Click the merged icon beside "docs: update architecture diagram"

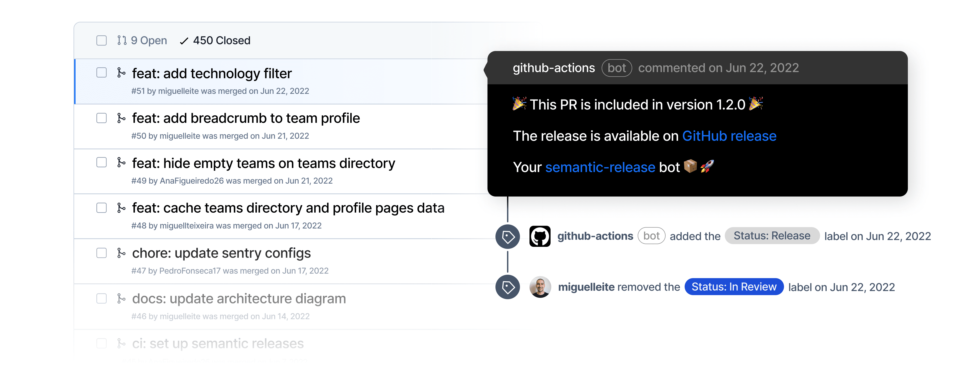click(x=122, y=299)
